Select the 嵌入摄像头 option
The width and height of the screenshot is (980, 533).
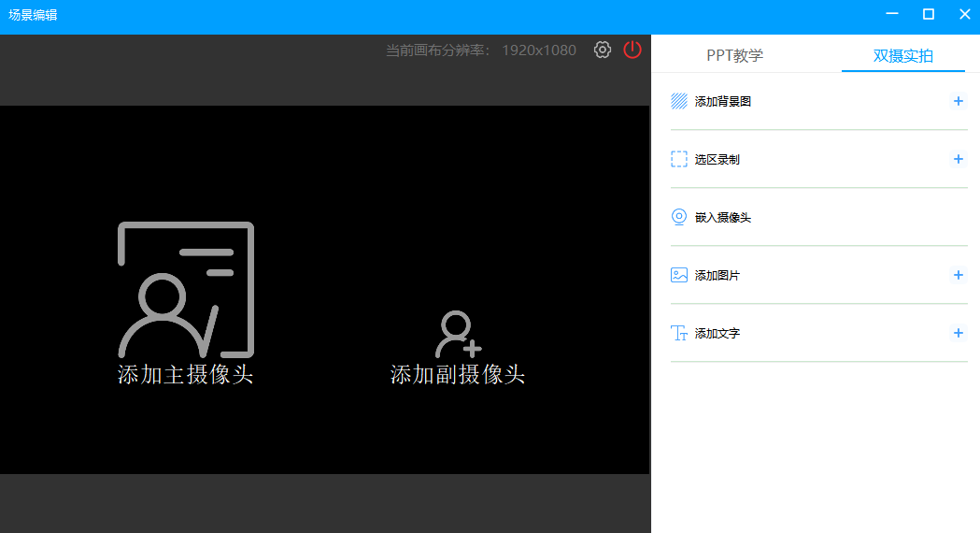(722, 218)
